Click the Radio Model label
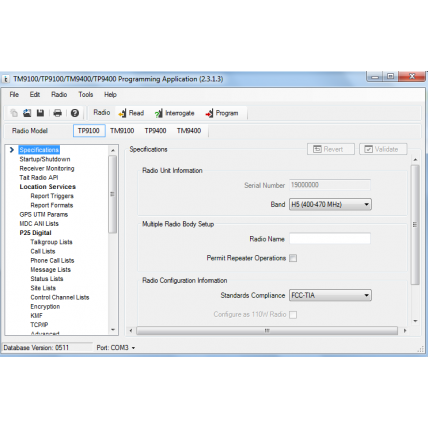The height and width of the screenshot is (428, 428). pos(30,131)
